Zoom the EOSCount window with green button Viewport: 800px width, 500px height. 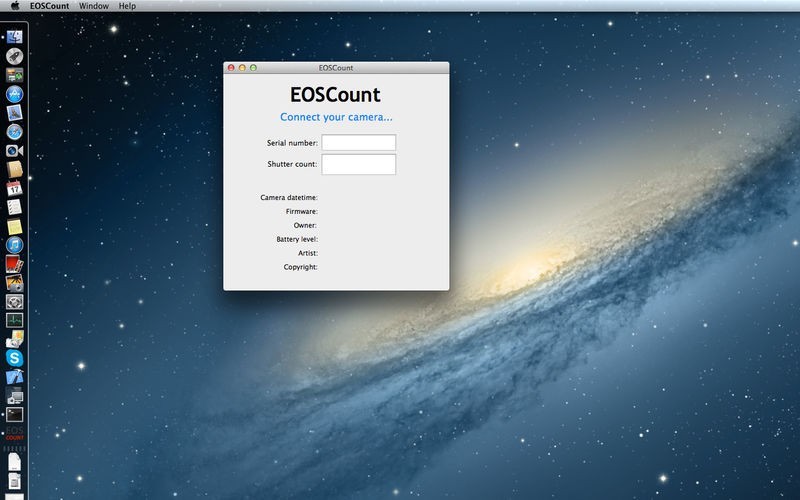254,67
